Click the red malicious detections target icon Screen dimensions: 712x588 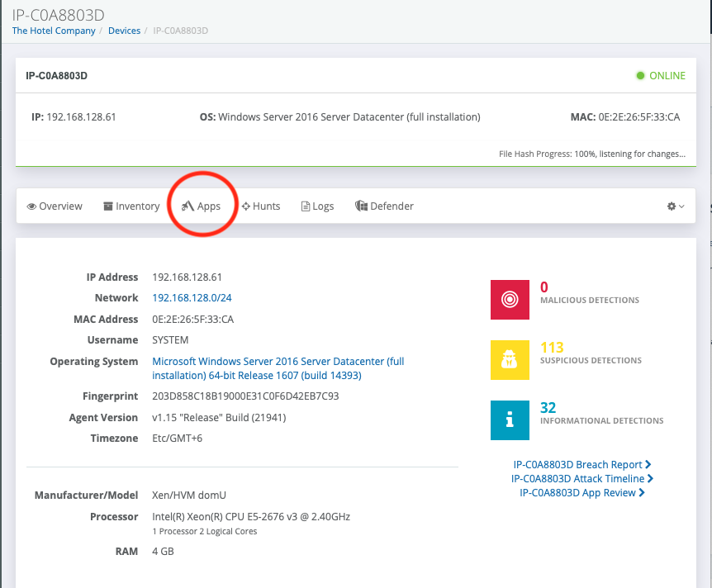[510, 300]
